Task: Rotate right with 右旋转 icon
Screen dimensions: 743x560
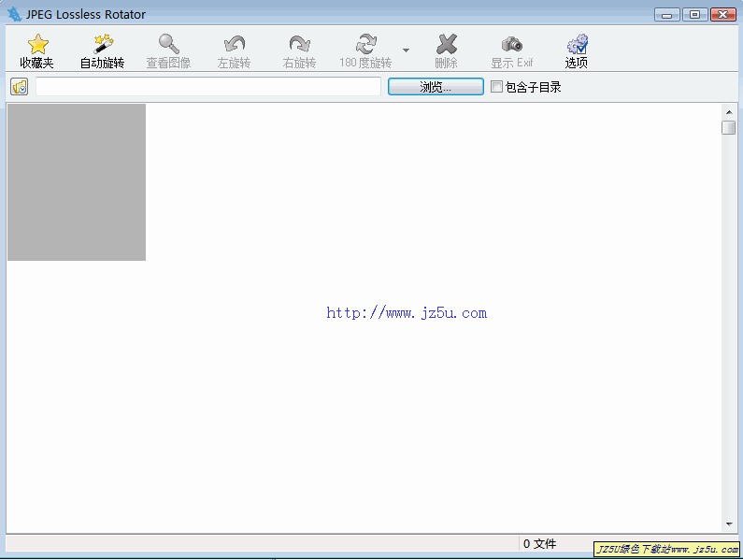Action: (x=299, y=44)
